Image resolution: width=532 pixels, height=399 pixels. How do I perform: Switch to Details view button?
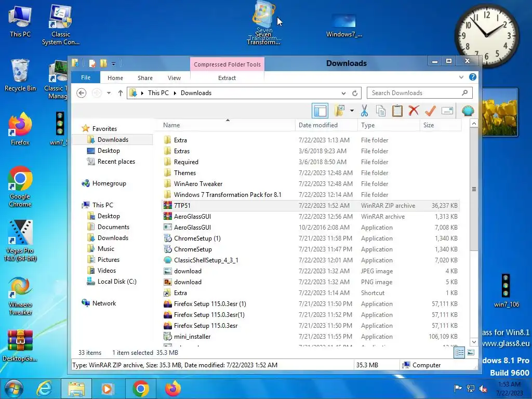point(459,353)
